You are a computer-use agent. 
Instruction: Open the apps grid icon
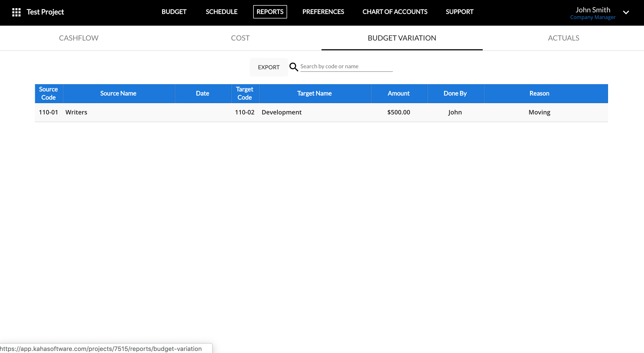point(16,12)
